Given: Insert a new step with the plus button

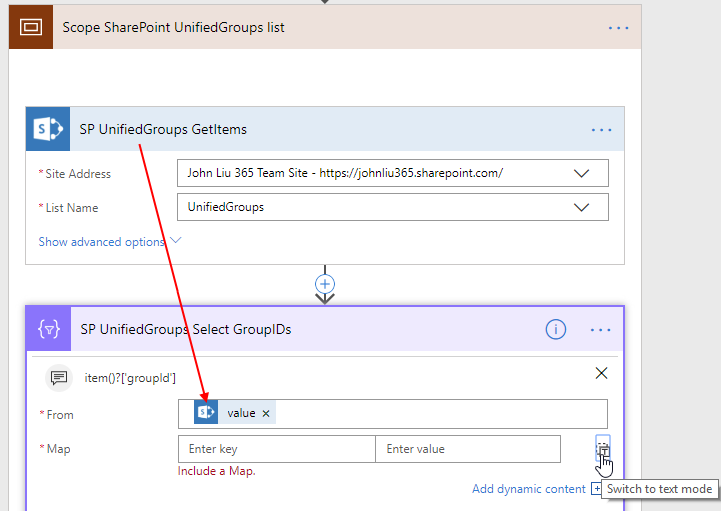Looking at the screenshot, I should [325, 282].
